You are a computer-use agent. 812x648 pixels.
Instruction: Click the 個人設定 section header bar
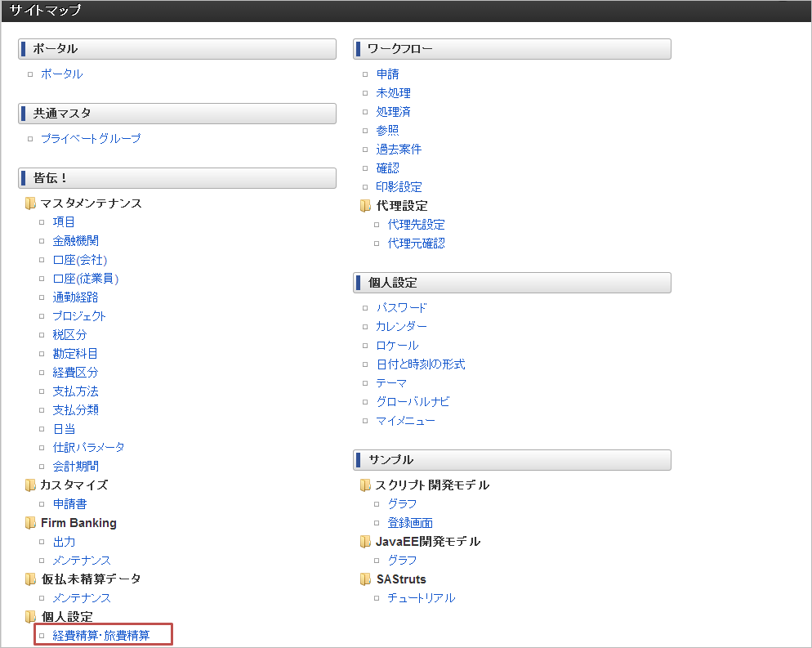tap(512, 283)
